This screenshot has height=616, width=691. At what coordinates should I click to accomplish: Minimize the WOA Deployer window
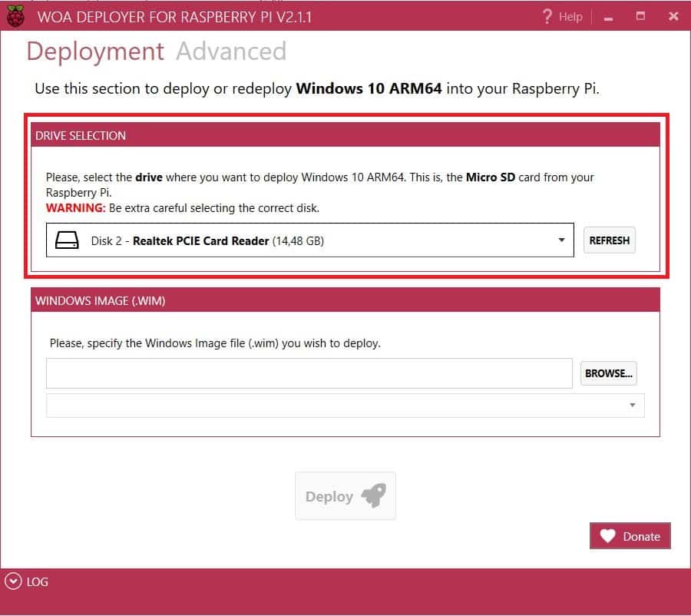click(x=608, y=18)
